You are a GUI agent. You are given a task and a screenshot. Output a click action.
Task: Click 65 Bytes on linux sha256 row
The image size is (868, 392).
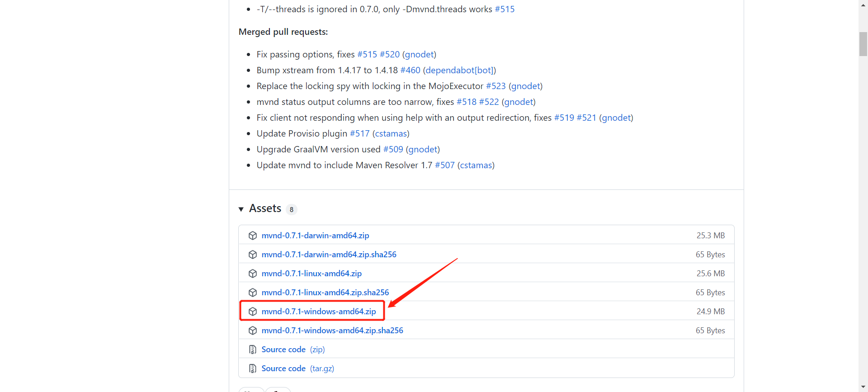(710, 293)
